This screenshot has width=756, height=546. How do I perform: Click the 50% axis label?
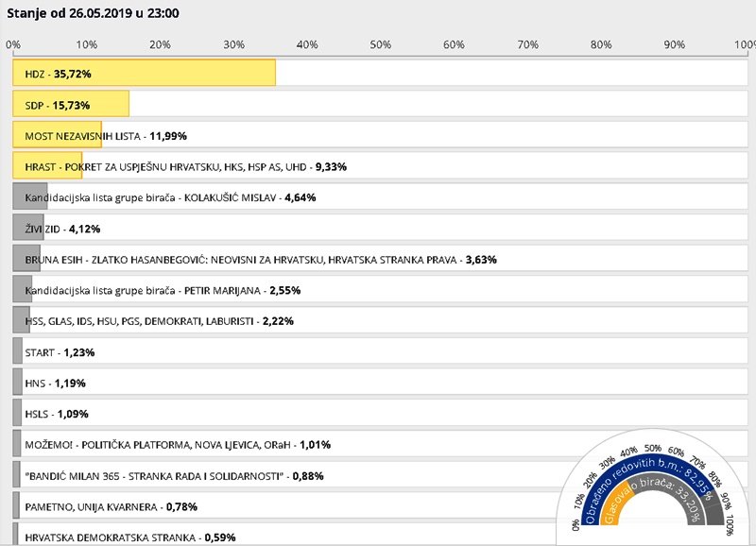[x=380, y=44]
